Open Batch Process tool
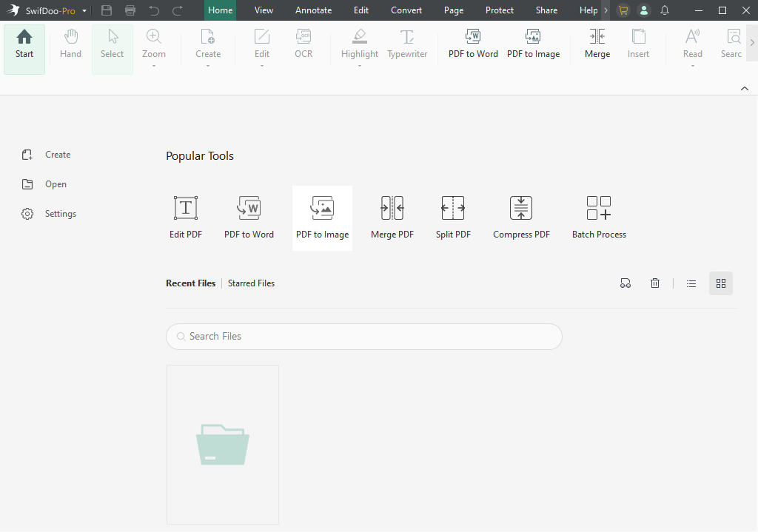The image size is (758, 532). coord(599,218)
